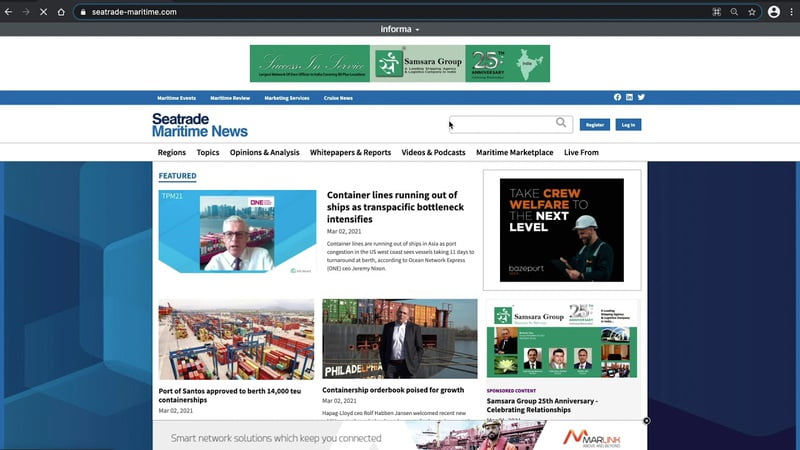The image size is (800, 450).
Task: Click the Log In button
Action: click(628, 124)
